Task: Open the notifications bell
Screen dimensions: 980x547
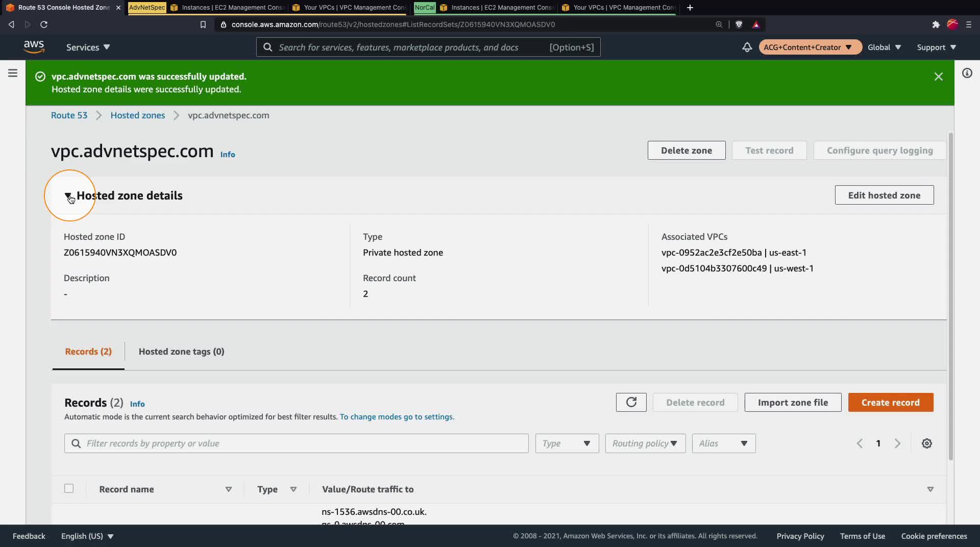Action: pyautogui.click(x=747, y=47)
